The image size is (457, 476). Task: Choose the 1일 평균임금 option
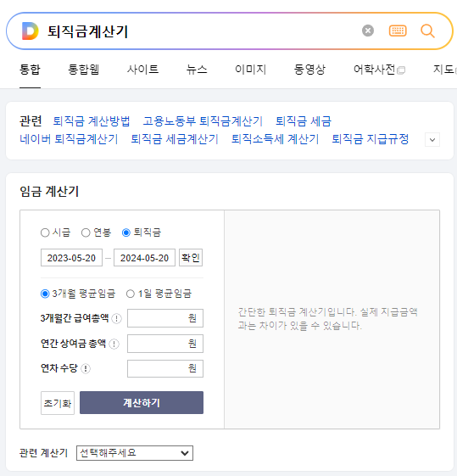131,294
